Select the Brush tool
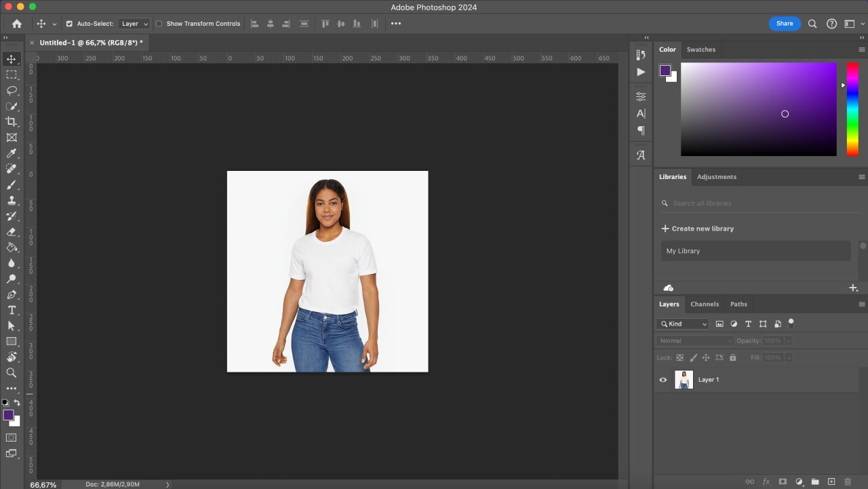The image size is (868, 489). pyautogui.click(x=12, y=184)
